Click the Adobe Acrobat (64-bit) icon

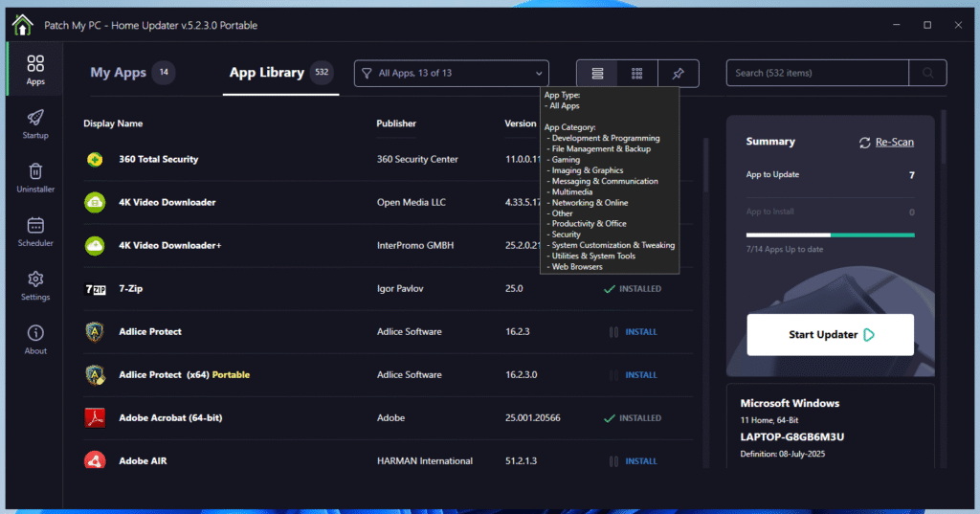pyautogui.click(x=95, y=417)
